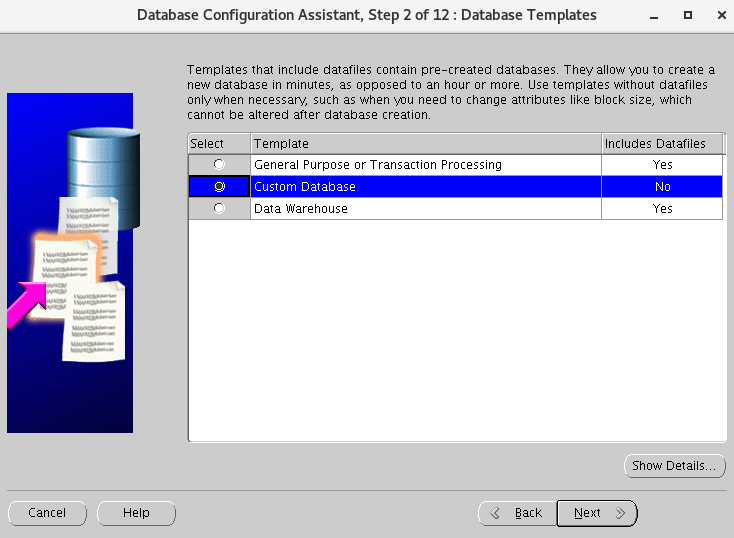
Task: Proceed with the Next button
Action: 597,513
